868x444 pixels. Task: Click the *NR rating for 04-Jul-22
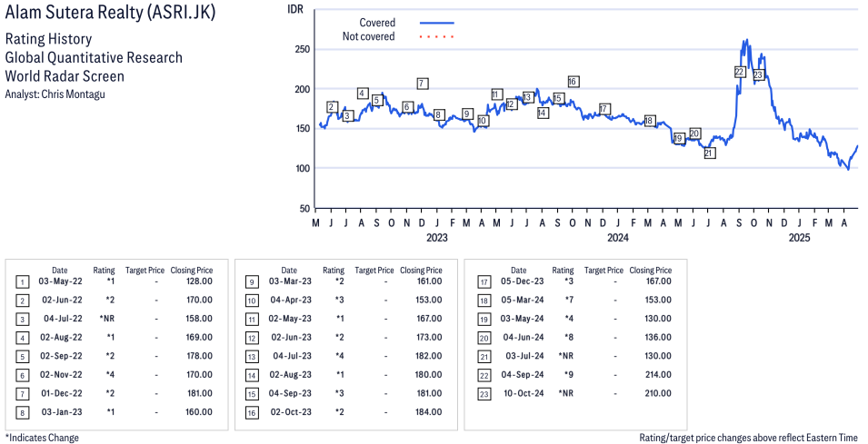(107, 319)
